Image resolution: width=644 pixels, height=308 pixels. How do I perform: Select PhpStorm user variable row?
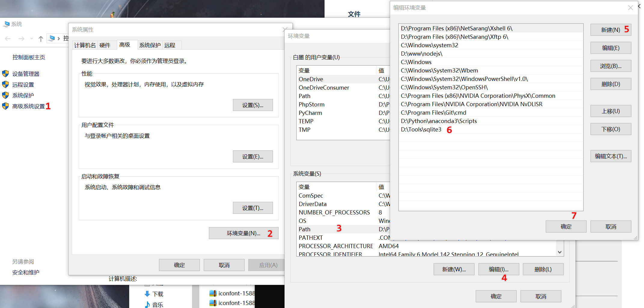(343, 104)
